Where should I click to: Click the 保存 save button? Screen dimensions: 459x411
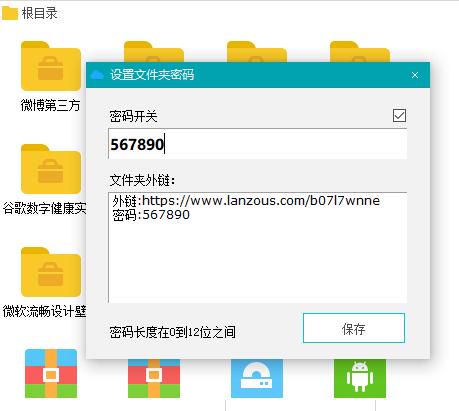tap(354, 328)
